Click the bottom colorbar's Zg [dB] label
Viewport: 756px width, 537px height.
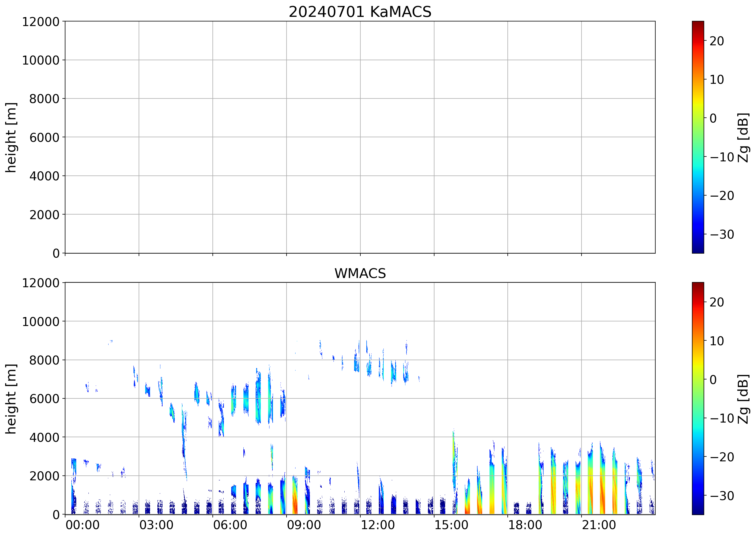[744, 399]
